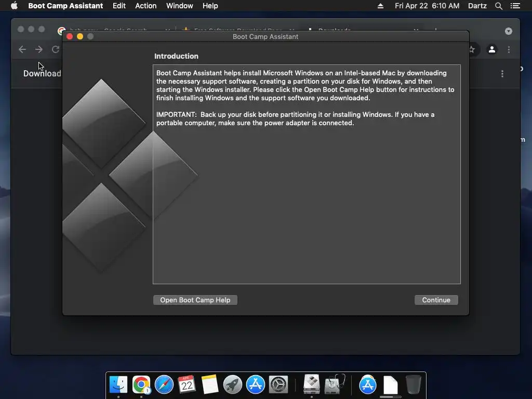
Task: Click Boot Camp Assistant icon in the Dock
Action: coord(312,384)
